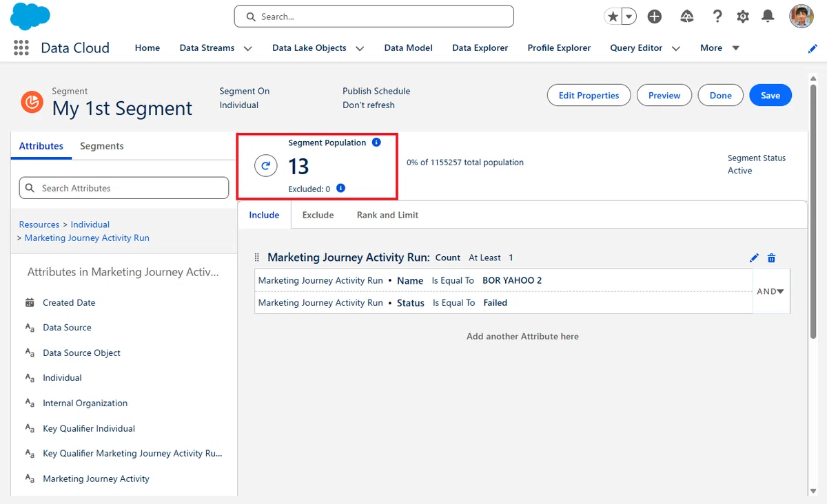
Task: Click the Name Is Equal To BOR YAHOO 2 row
Action: (x=504, y=280)
